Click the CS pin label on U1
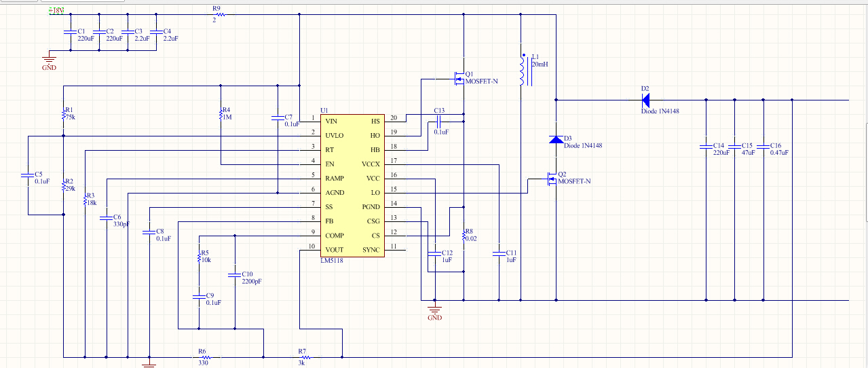The width and height of the screenshot is (868, 368). pos(376,236)
